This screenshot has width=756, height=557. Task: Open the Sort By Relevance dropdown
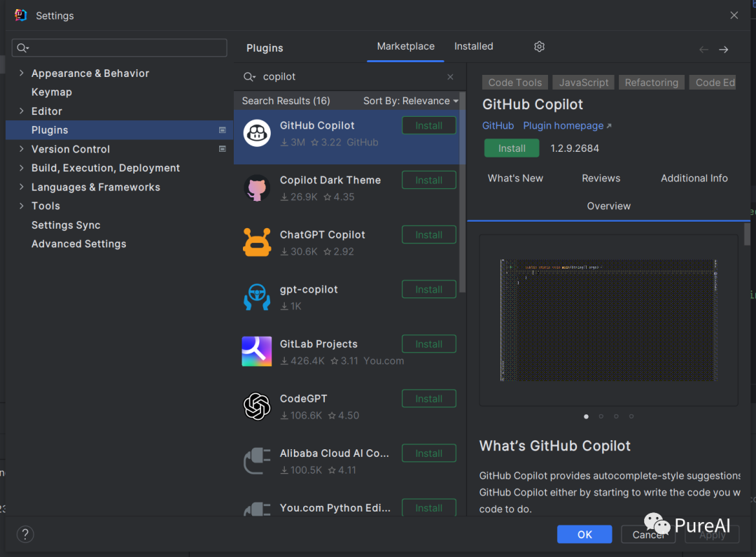tap(412, 100)
